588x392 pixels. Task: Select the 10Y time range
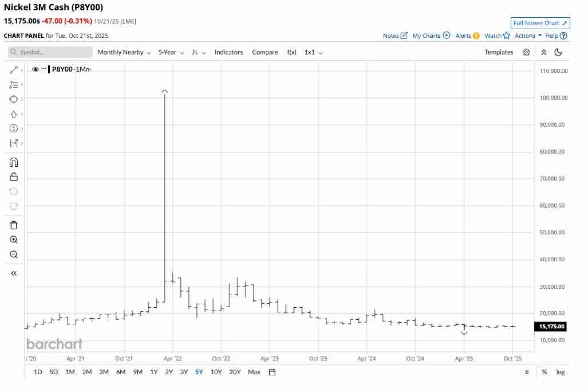(216, 372)
